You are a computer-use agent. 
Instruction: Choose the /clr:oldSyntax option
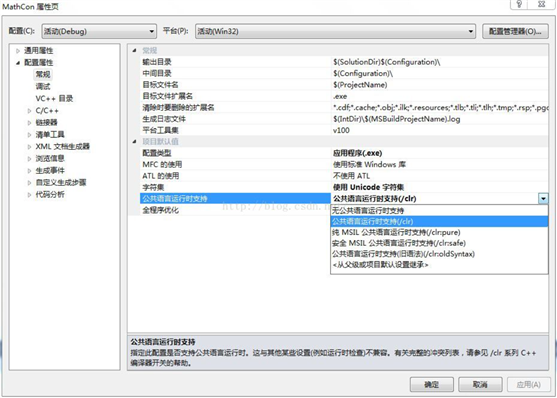coord(439,254)
